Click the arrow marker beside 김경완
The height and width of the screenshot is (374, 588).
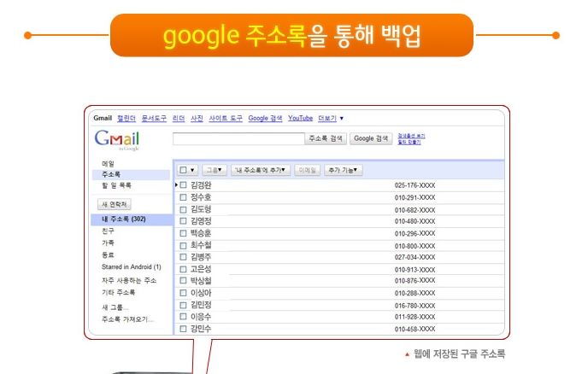(176, 184)
